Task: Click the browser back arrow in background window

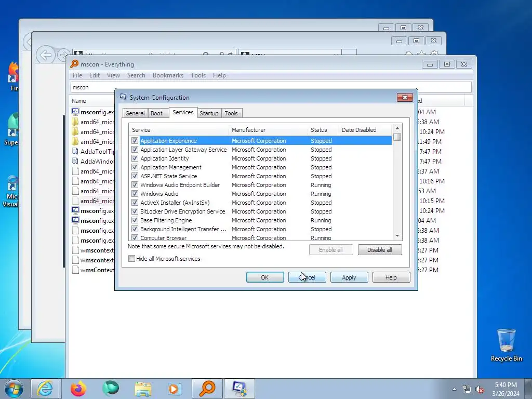Action: (46, 55)
